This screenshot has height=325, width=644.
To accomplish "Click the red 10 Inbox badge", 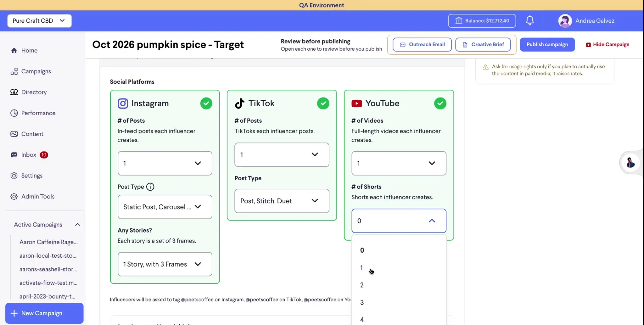I will pos(44,155).
